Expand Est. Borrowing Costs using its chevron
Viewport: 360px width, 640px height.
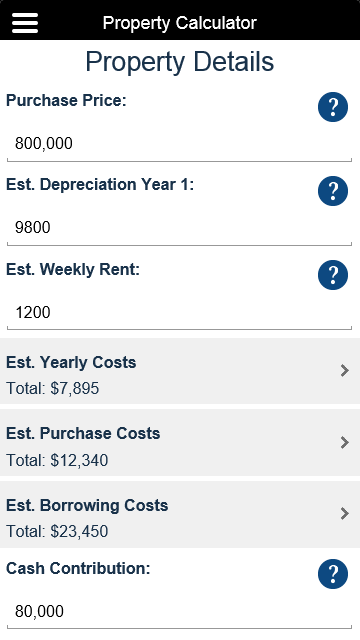click(x=345, y=513)
